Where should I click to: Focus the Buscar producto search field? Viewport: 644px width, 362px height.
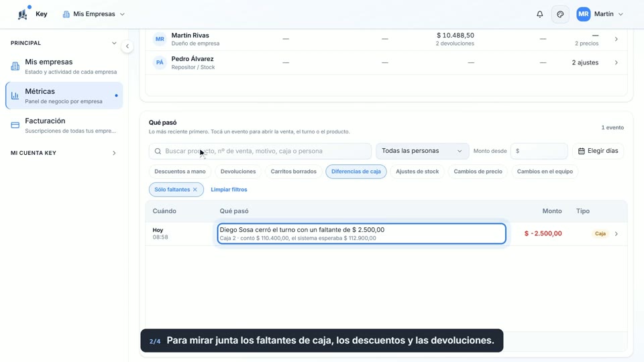click(x=260, y=151)
